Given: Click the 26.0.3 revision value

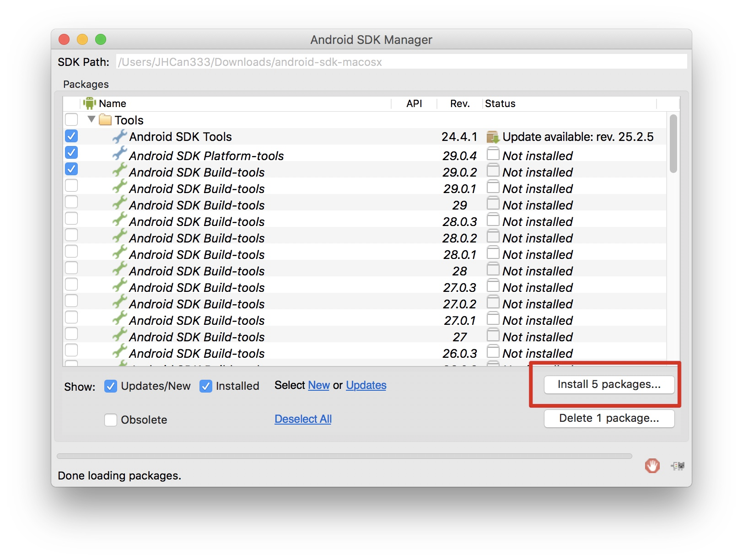Looking at the screenshot, I should coord(459,354).
